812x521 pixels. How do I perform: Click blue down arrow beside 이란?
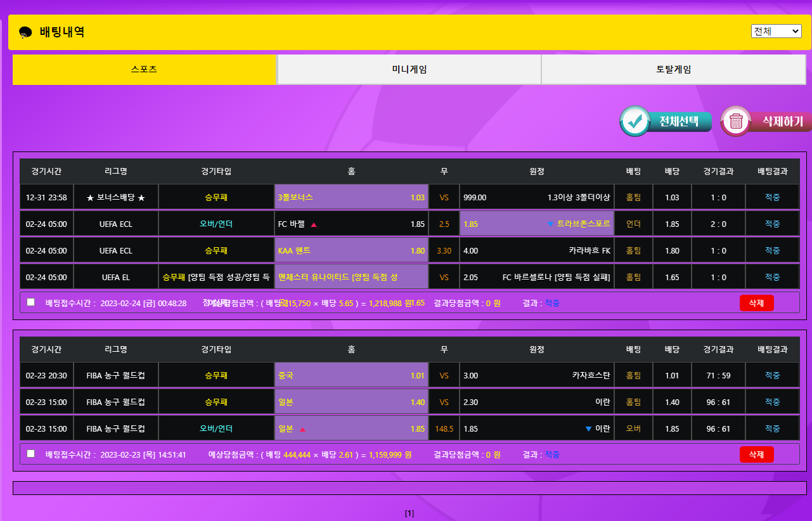pos(589,429)
